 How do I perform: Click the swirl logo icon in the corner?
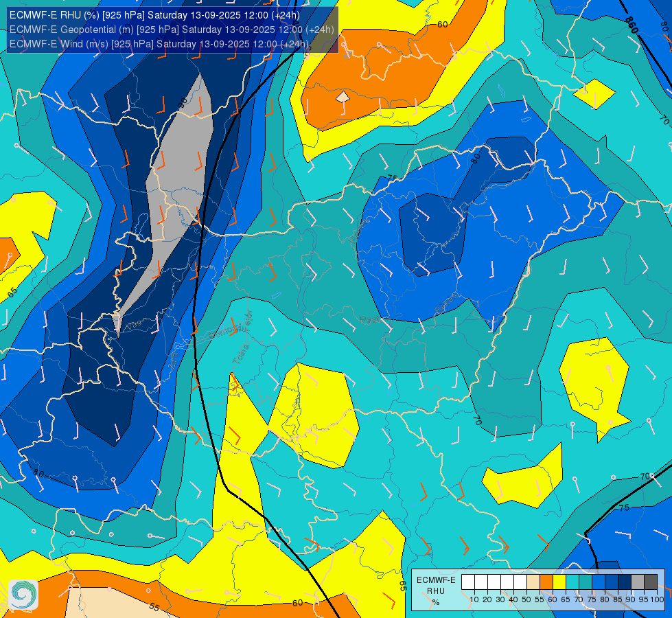click(x=23, y=595)
